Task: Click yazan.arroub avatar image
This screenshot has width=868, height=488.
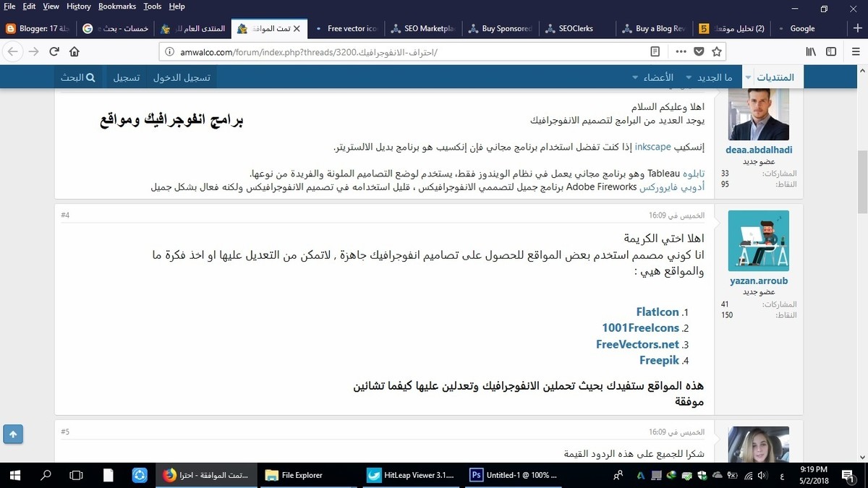Action: (758, 241)
